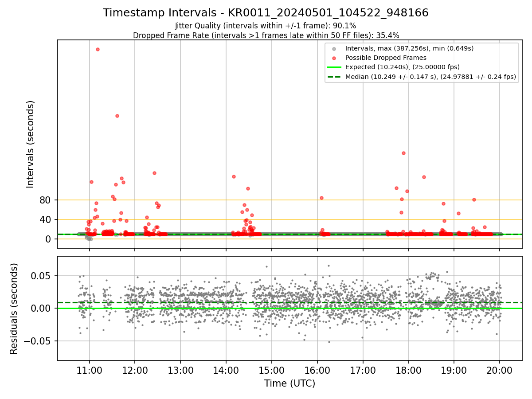
Task: Click the 11:00 time axis tick
Action: click(90, 370)
